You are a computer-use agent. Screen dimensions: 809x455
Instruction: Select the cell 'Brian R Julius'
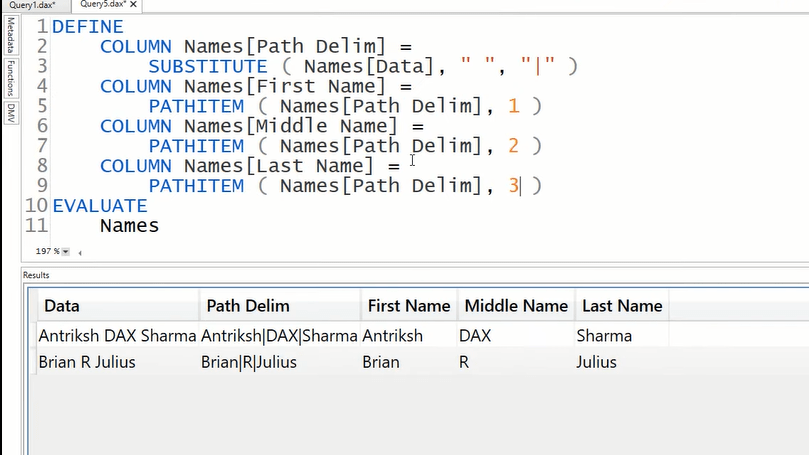(117, 362)
